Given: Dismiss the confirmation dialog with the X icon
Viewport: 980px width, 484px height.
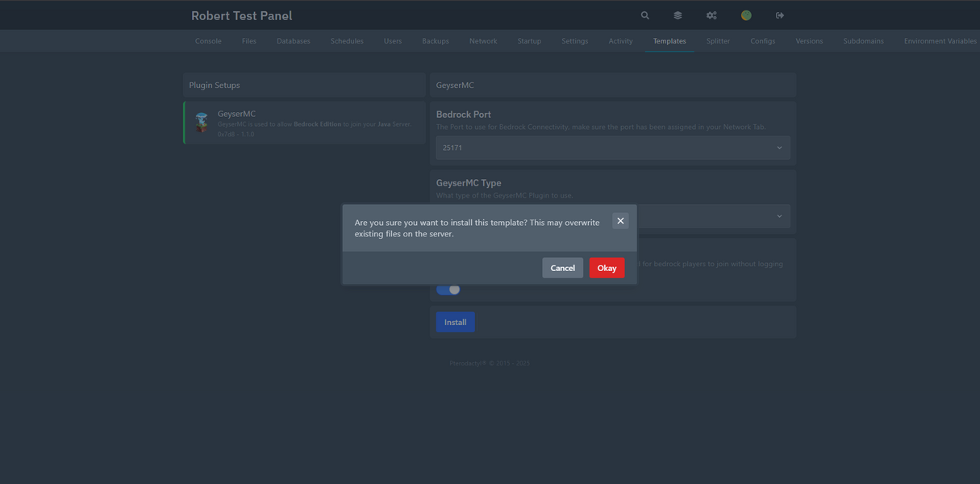Looking at the screenshot, I should (x=620, y=220).
